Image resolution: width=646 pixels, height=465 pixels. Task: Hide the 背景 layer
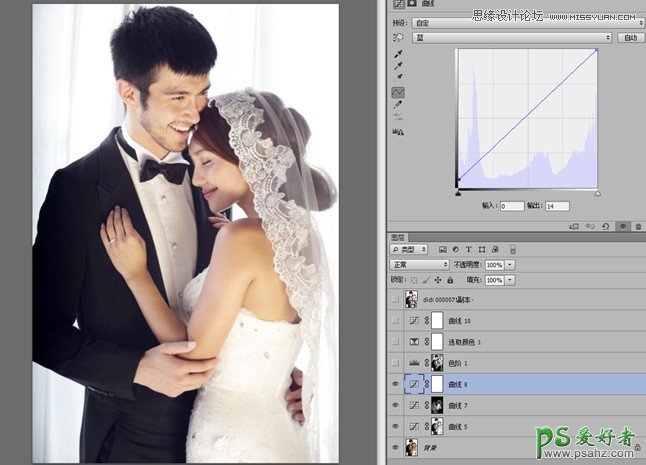pos(396,448)
